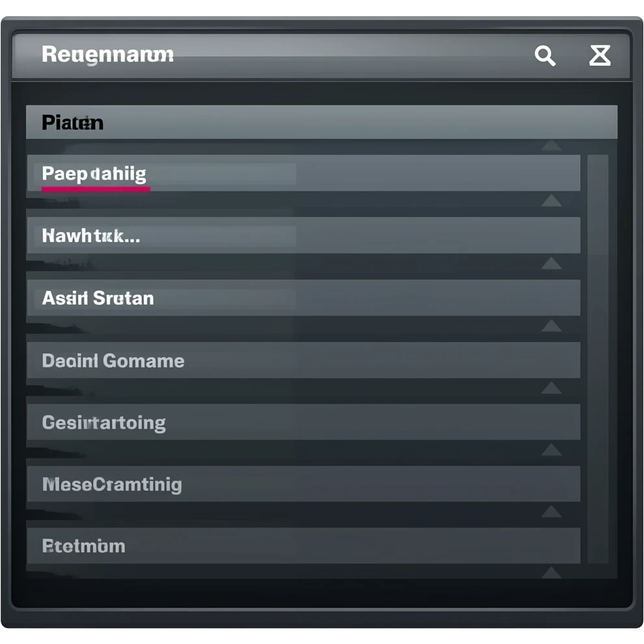Click the magnifier search icon
Image resolution: width=644 pixels, height=644 pixels.
pyautogui.click(x=545, y=56)
